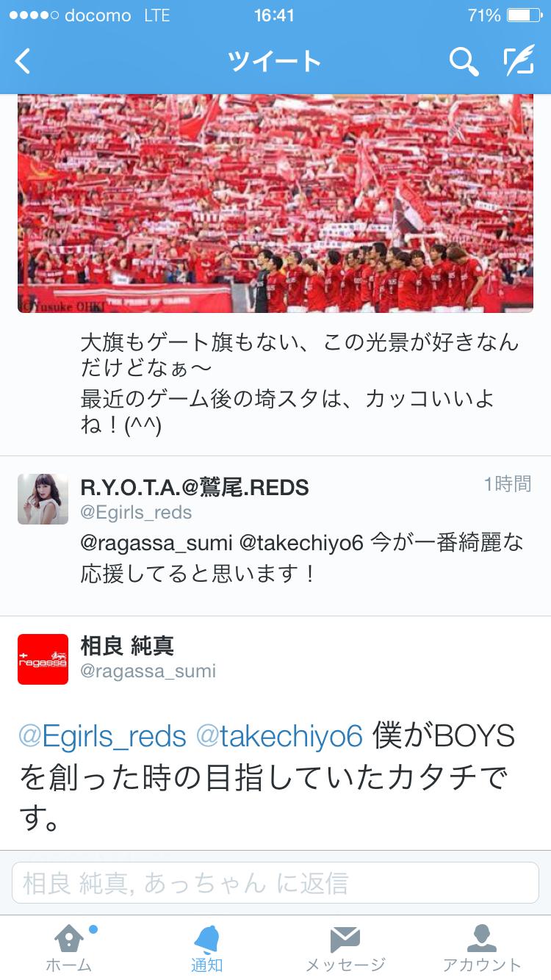Switch to the 通知 bell tab

(x=206, y=948)
